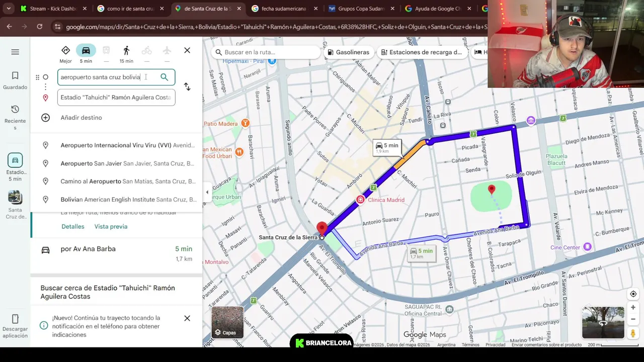Switch to Grupos Copa Sudamericana tab
The height and width of the screenshot is (362, 644).
point(360,9)
